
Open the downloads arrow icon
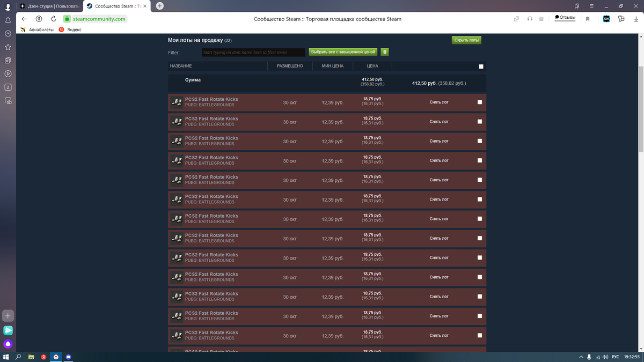coord(635,19)
